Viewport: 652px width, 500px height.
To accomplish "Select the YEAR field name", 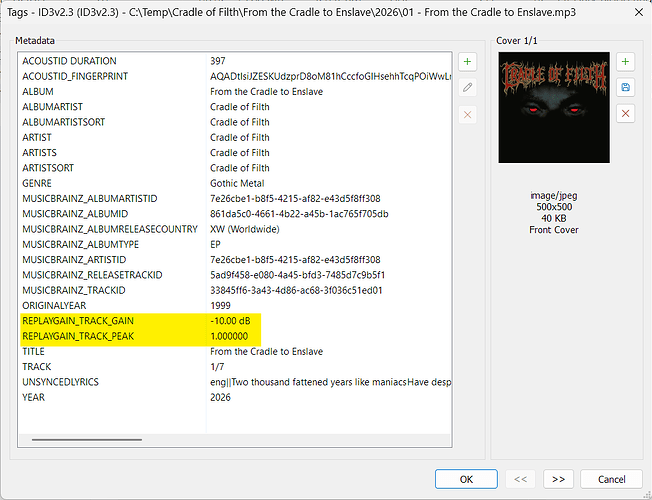I will [x=33, y=397].
